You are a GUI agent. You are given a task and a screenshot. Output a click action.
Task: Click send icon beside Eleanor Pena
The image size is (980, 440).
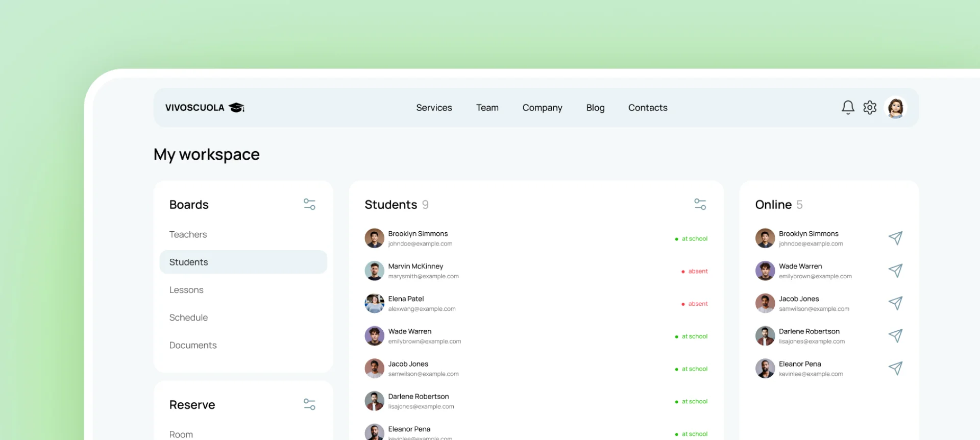pos(895,369)
